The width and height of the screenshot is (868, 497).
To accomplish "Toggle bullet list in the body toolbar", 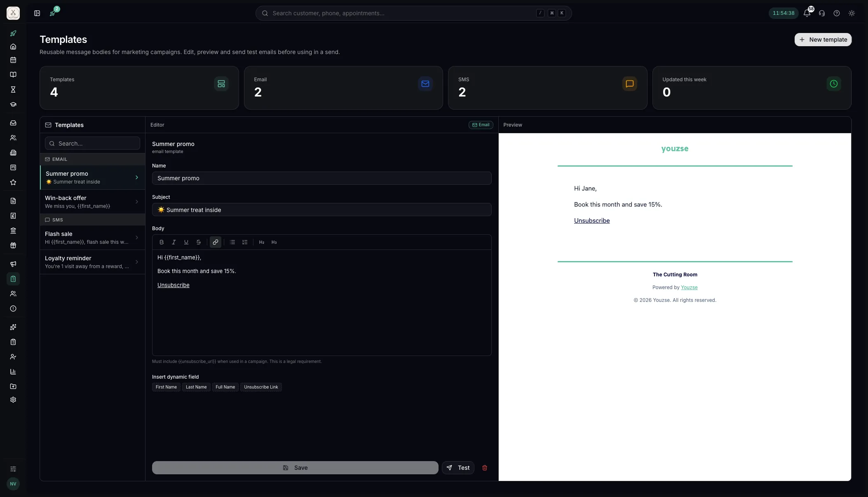I will 232,242.
